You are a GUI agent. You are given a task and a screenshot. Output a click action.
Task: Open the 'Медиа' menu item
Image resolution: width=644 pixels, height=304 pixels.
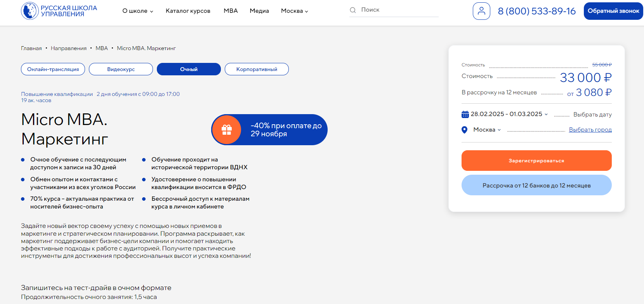tap(259, 11)
